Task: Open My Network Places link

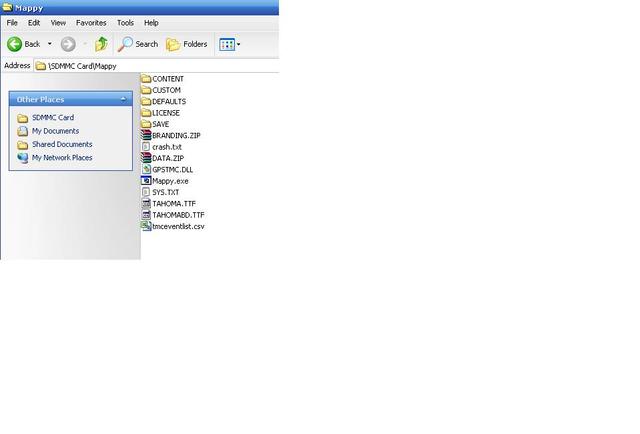Action: [x=62, y=158]
